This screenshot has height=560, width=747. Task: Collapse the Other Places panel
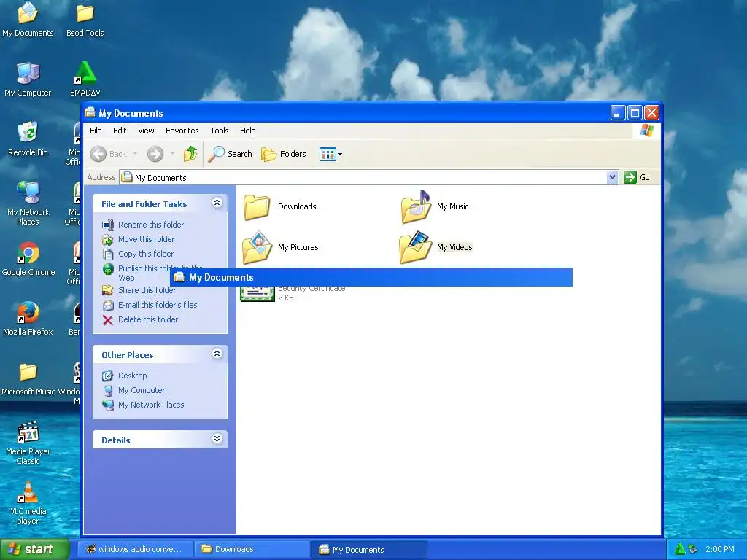click(x=217, y=354)
